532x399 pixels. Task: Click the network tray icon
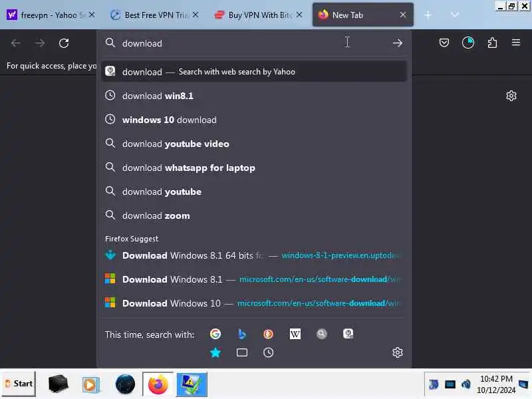pyautogui.click(x=450, y=384)
